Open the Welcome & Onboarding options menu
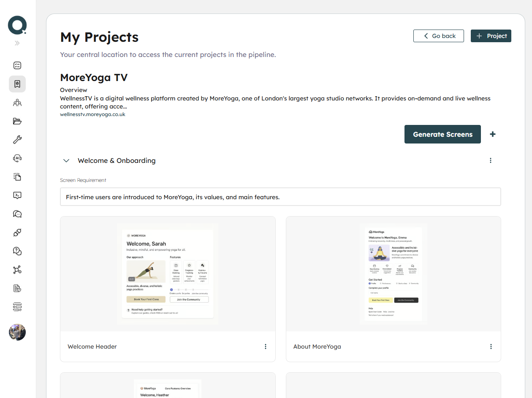This screenshot has height=398, width=532. (x=490, y=160)
